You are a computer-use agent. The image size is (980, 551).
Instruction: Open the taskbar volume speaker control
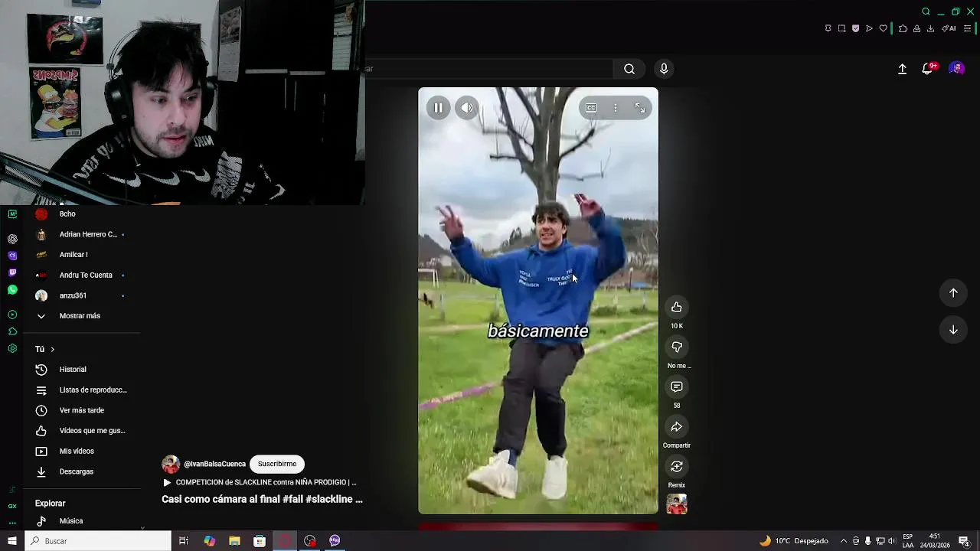pyautogui.click(x=891, y=541)
